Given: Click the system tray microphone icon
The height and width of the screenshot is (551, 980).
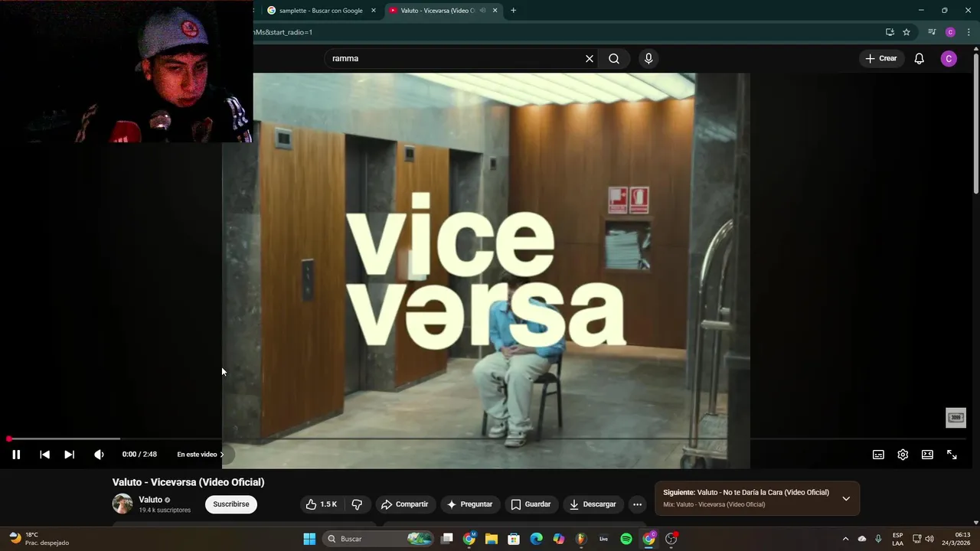Looking at the screenshot, I should point(878,539).
